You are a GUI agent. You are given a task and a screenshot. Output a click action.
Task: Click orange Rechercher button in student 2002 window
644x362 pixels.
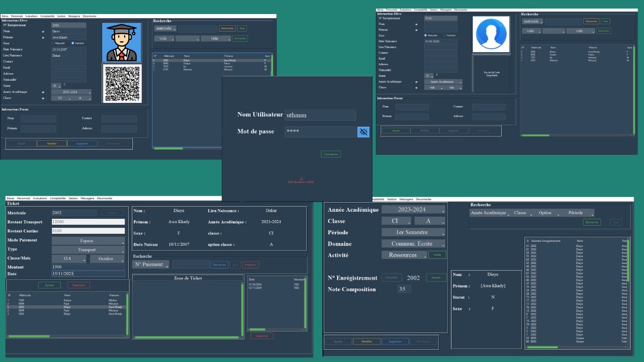tap(227, 28)
